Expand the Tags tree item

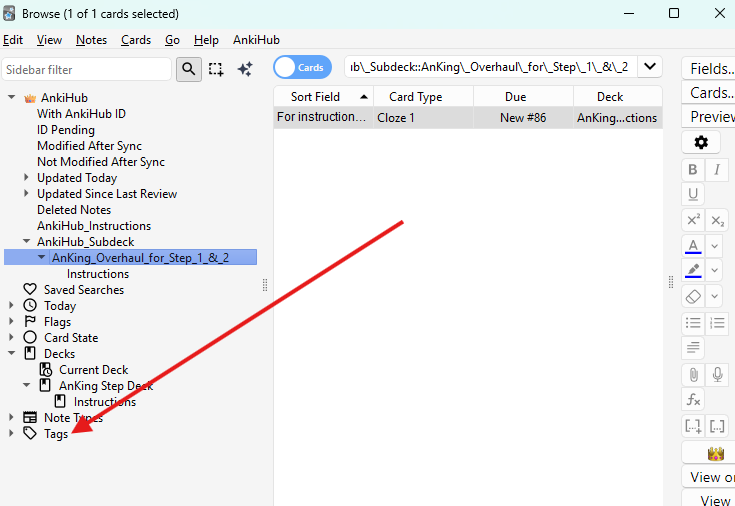coord(12,434)
